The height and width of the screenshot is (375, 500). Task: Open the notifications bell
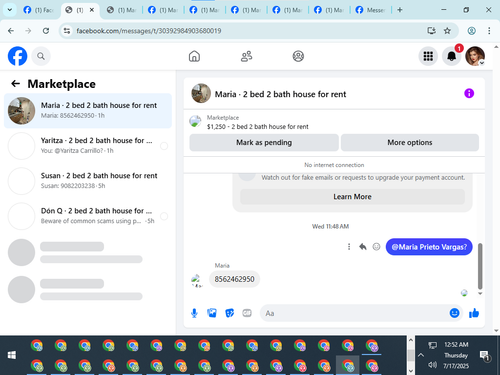click(451, 56)
